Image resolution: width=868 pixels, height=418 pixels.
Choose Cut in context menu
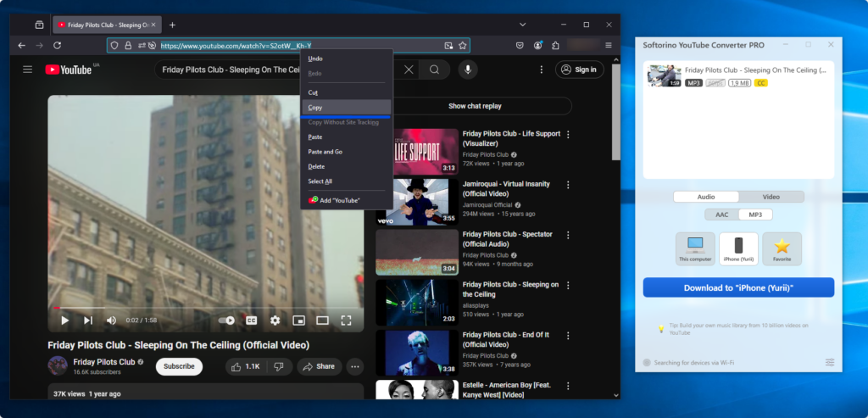coord(347,92)
